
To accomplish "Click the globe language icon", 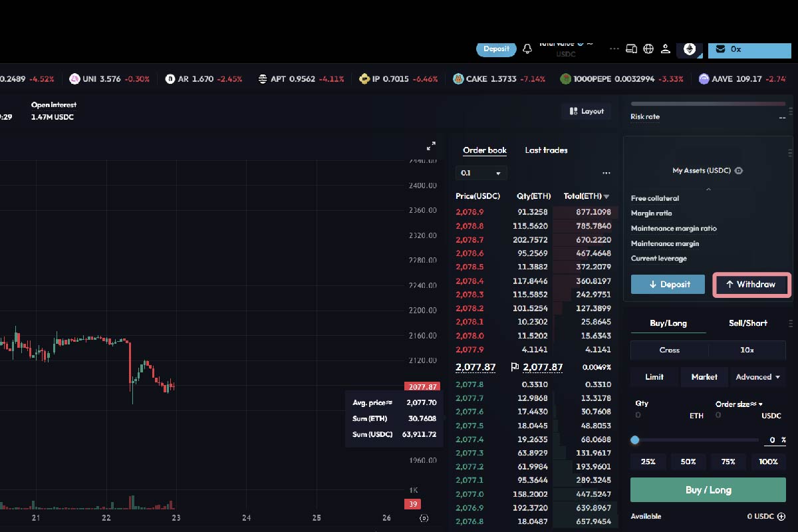I will tap(648, 49).
